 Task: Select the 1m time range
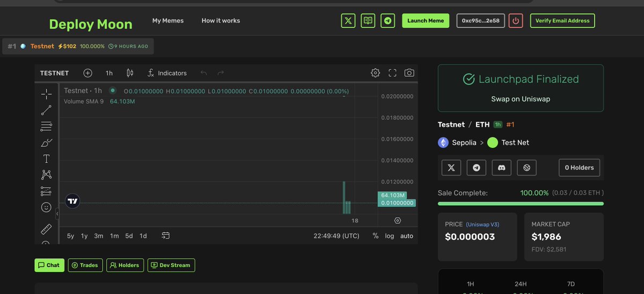(x=114, y=235)
